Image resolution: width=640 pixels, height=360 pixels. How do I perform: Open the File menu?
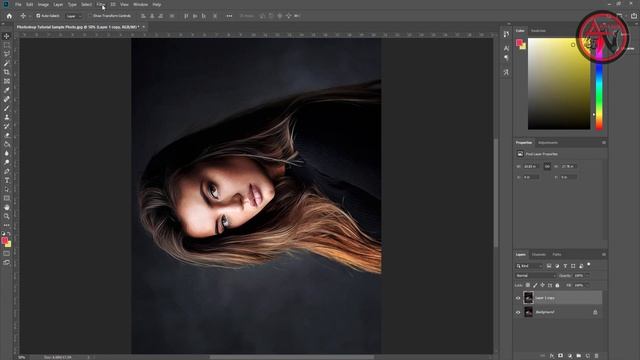tap(18, 4)
